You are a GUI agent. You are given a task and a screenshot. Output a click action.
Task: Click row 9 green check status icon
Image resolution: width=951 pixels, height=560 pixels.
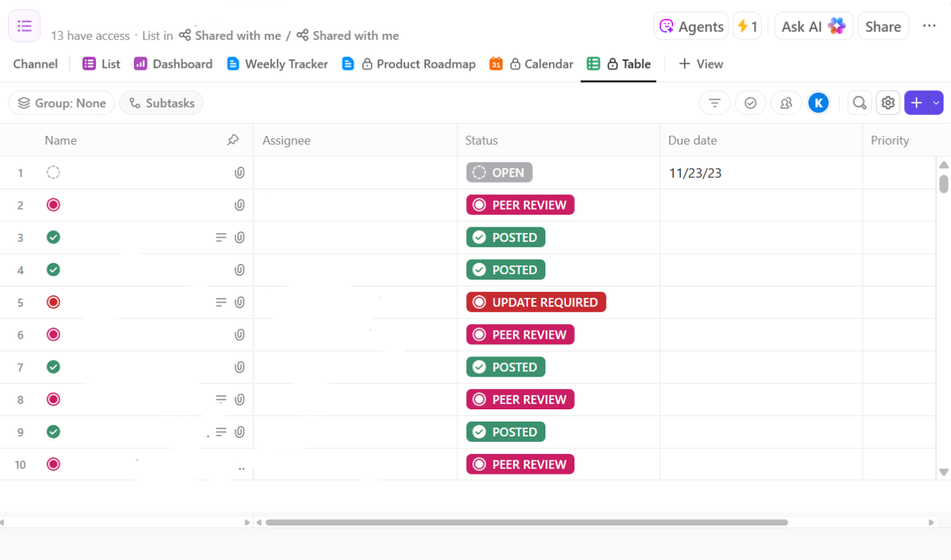pyautogui.click(x=53, y=432)
